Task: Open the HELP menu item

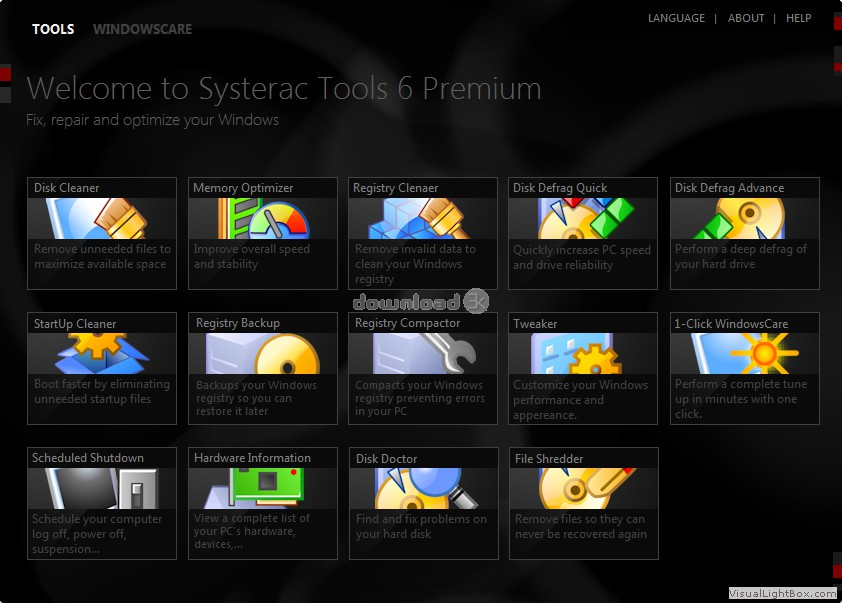Action: (799, 18)
